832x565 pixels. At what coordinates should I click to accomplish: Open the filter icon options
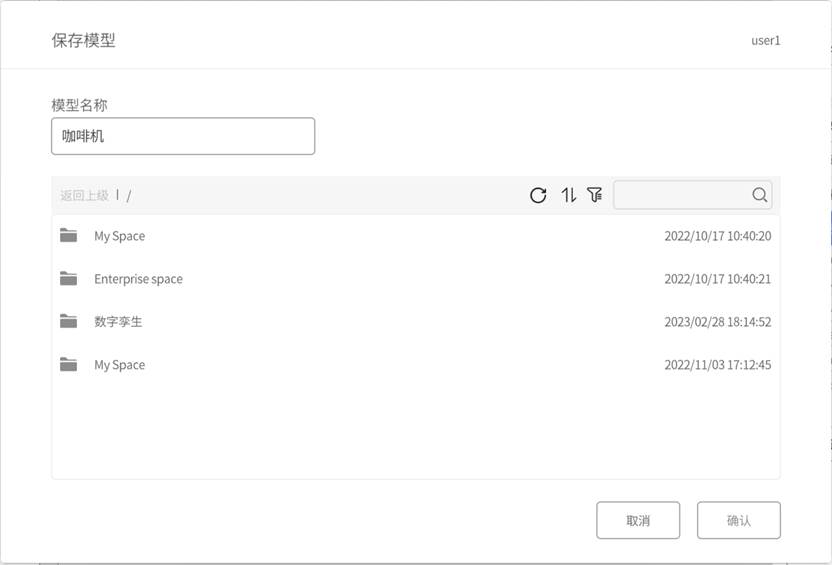(595, 195)
